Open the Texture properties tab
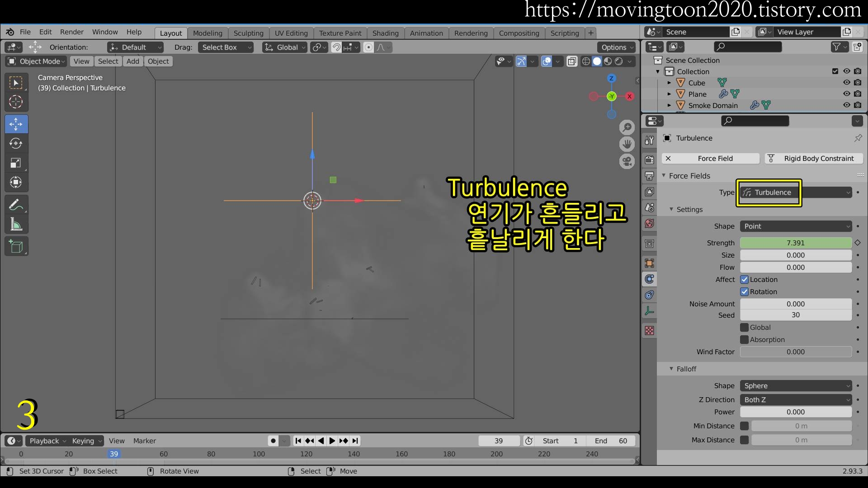This screenshot has height=488, width=868. click(650, 330)
